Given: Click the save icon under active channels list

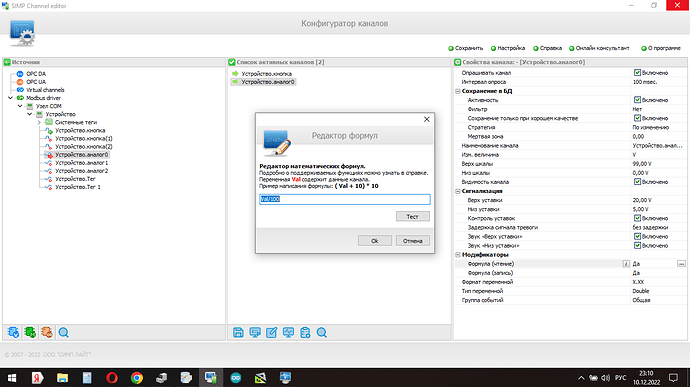Looking at the screenshot, I should click(238, 332).
